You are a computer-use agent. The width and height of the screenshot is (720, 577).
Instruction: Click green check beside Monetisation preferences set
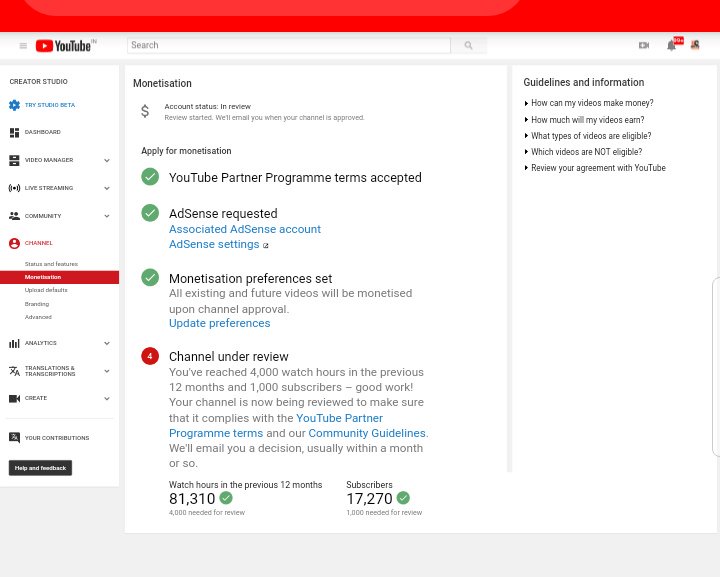pos(150,277)
